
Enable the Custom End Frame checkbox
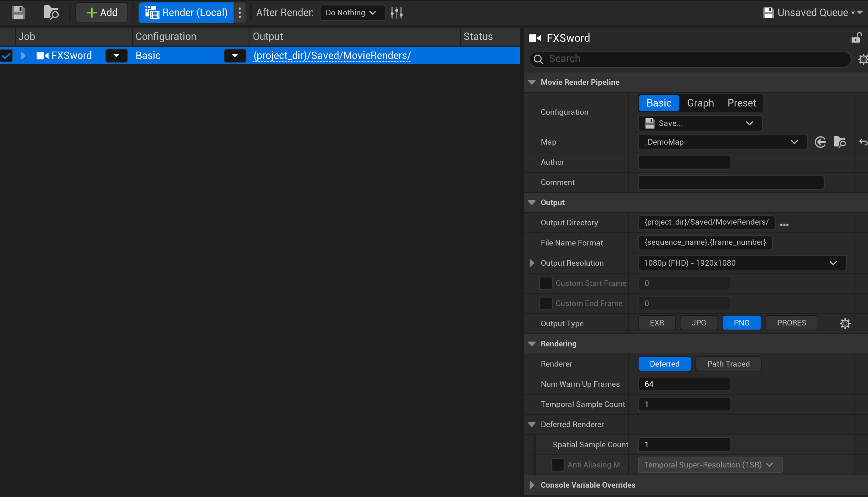(546, 303)
